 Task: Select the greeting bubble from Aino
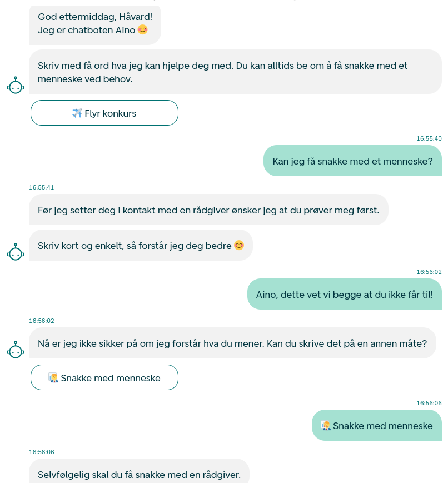click(94, 24)
